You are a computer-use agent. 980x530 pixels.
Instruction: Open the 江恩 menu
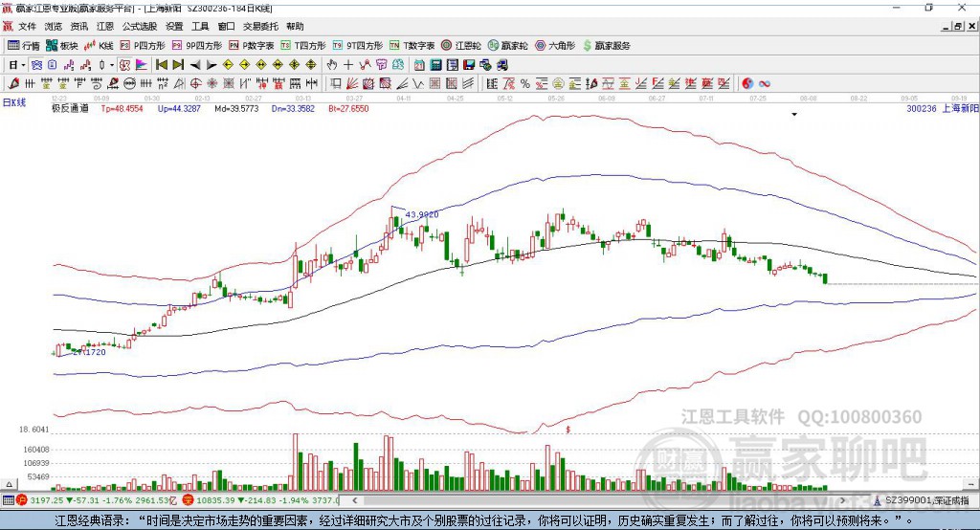(105, 26)
